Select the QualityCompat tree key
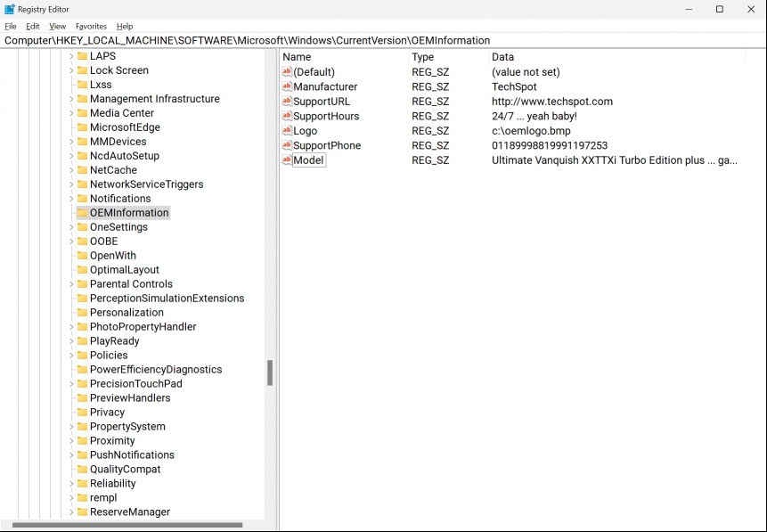Image resolution: width=767 pixels, height=532 pixels. pos(125,469)
